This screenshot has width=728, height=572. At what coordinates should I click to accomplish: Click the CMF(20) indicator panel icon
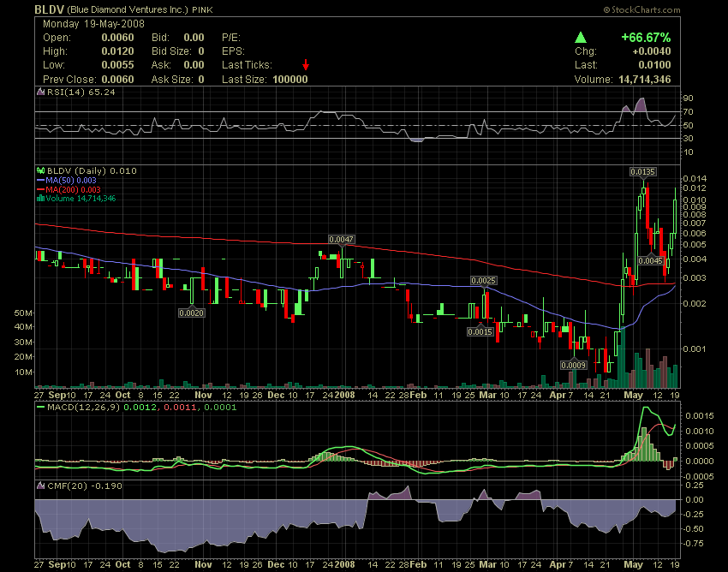point(41,486)
